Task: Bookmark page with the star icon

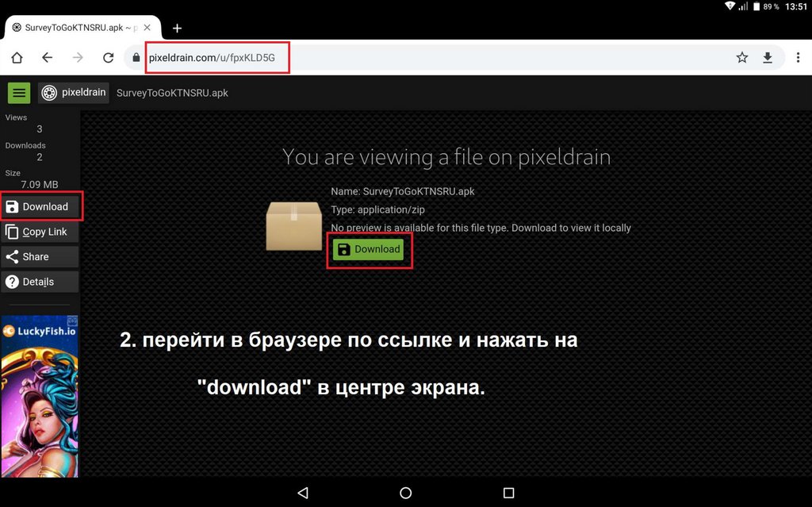Action: (x=742, y=58)
